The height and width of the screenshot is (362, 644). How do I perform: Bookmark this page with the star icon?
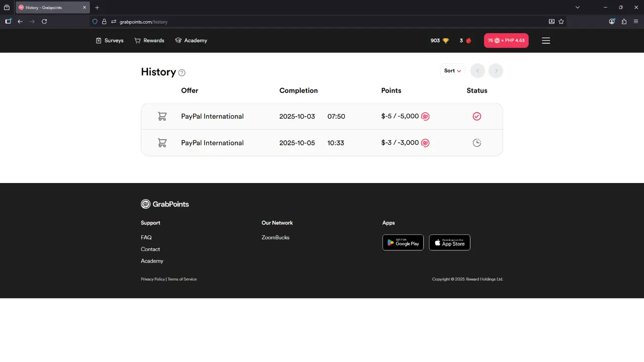tap(561, 22)
